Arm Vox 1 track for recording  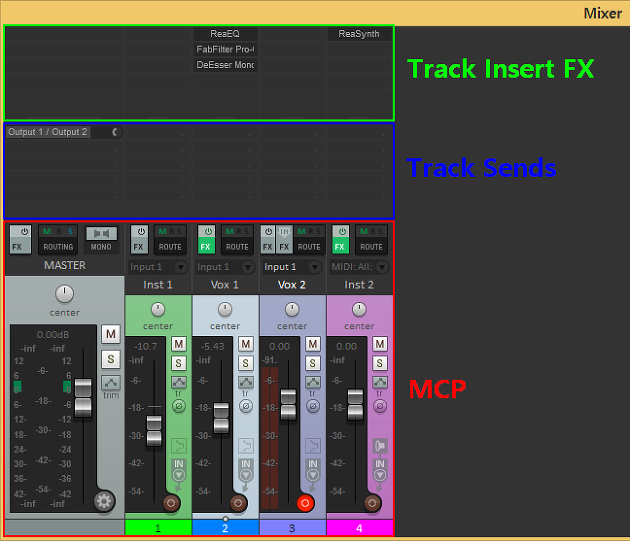[238, 503]
